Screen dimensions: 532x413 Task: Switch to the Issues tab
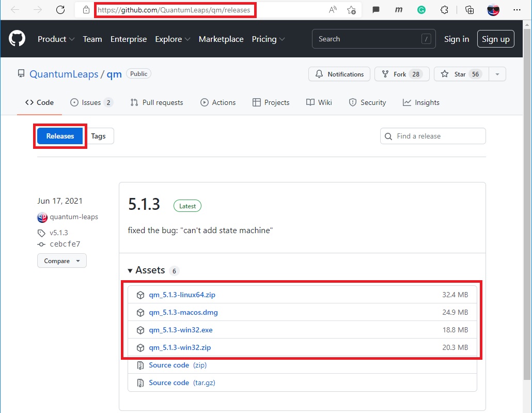pyautogui.click(x=91, y=102)
